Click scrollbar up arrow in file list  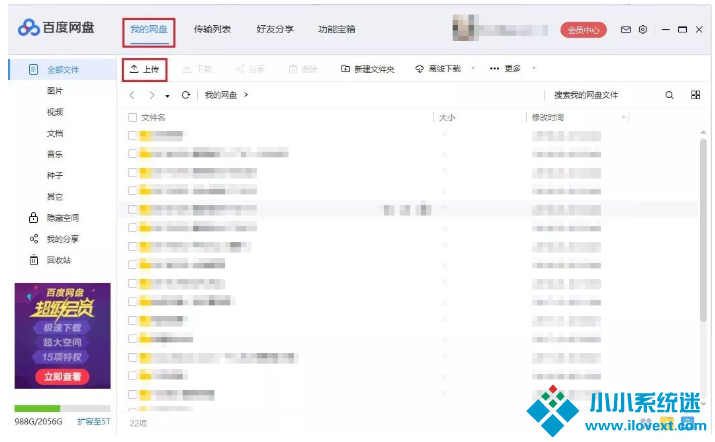coord(703,132)
